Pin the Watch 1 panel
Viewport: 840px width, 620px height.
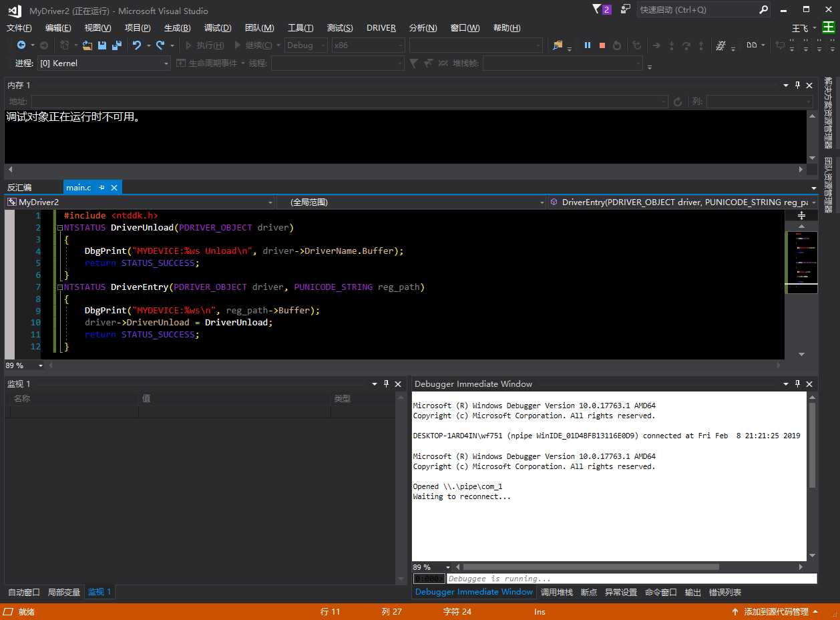(386, 383)
